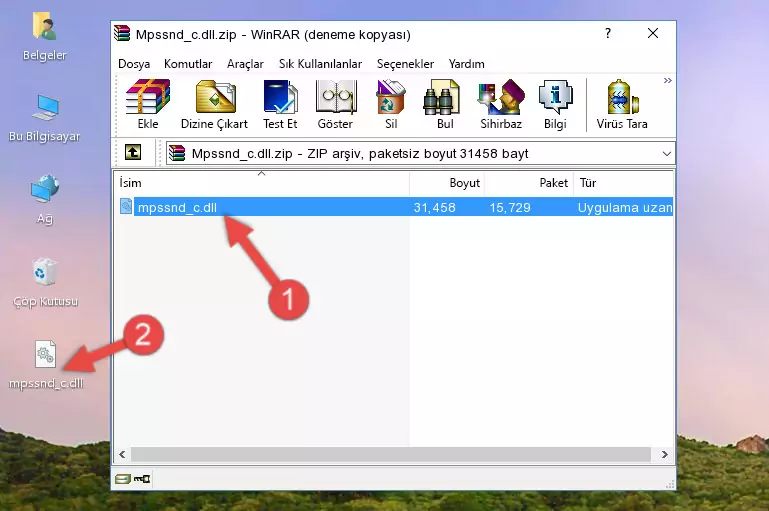Select the Çöp Kutusu recycle bin icon
Image resolution: width=769 pixels, height=511 pixels.
pos(45,281)
